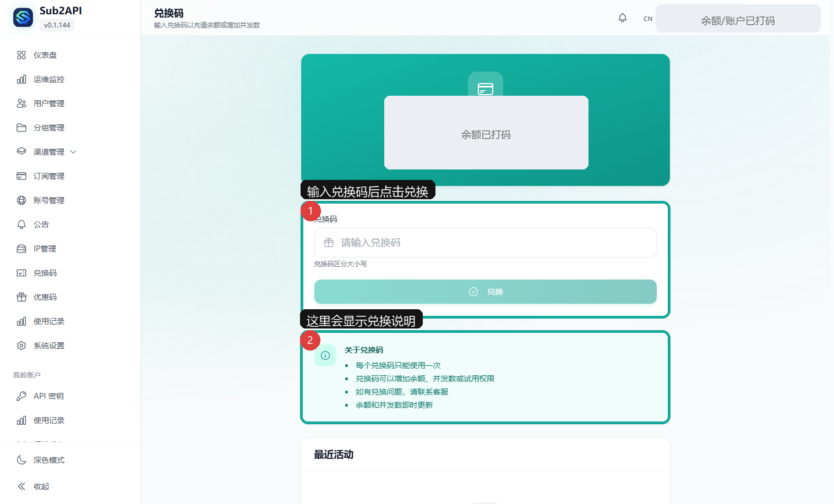Click the 系统设置 gear icon
The height and width of the screenshot is (504, 834).
(x=21, y=346)
